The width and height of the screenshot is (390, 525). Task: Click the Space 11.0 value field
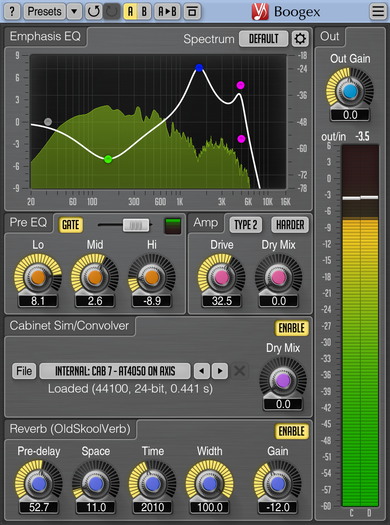(96, 507)
